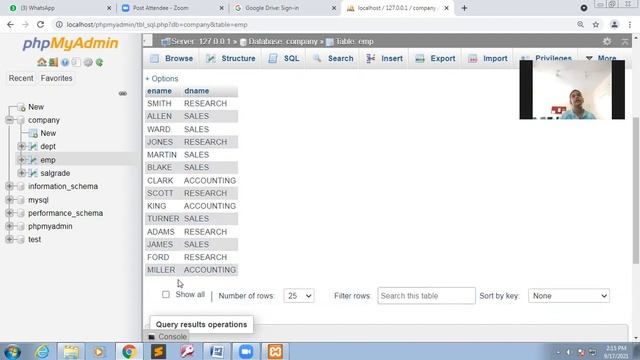
Task: Expand the emp table node
Action: tap(21, 160)
